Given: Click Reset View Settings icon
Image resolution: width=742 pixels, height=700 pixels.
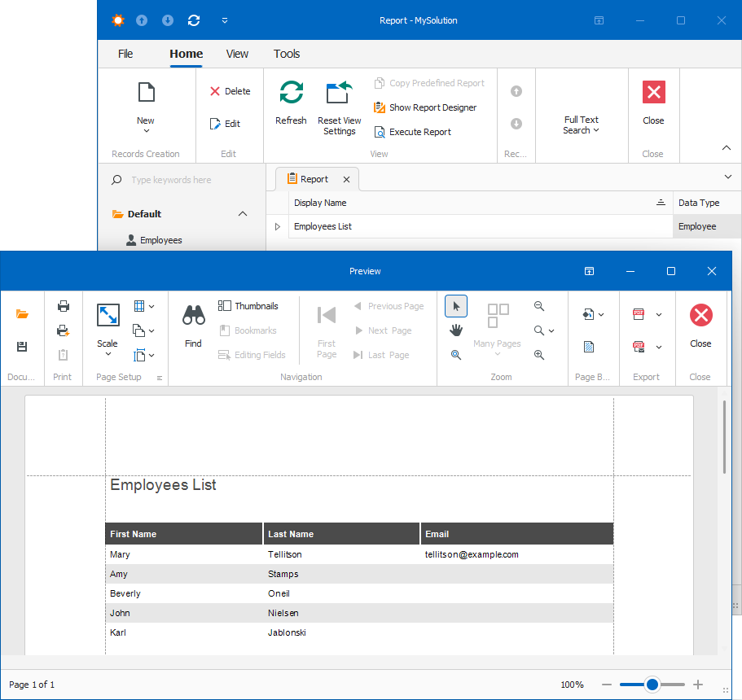Looking at the screenshot, I should tap(340, 92).
